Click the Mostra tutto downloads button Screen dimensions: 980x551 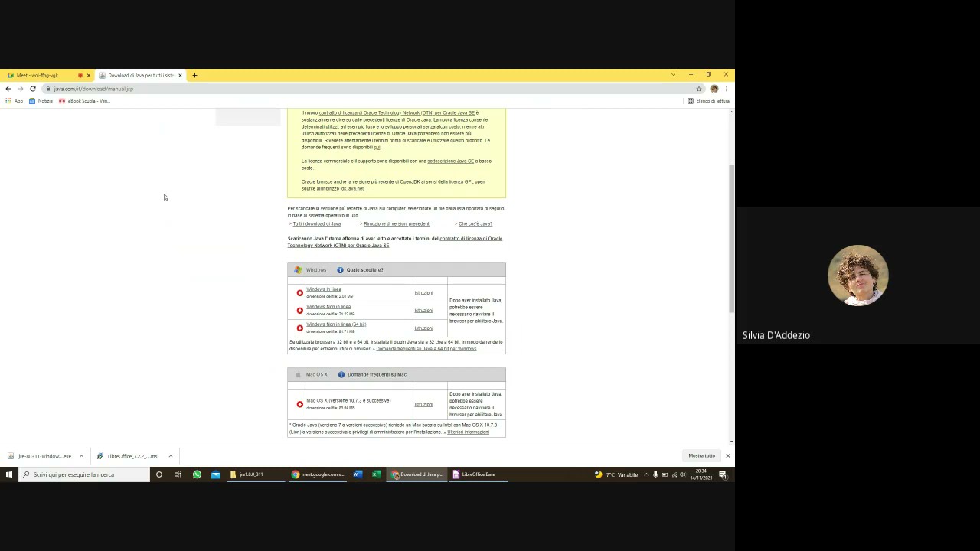(701, 456)
